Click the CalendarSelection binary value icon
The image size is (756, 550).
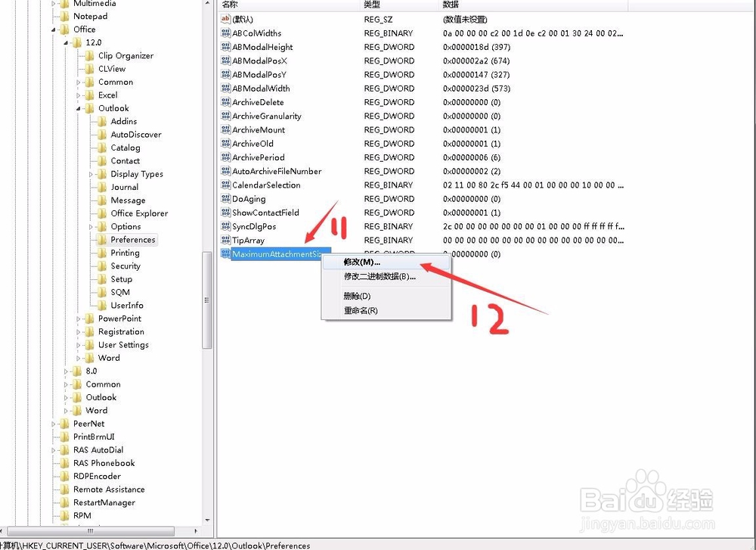coord(225,185)
